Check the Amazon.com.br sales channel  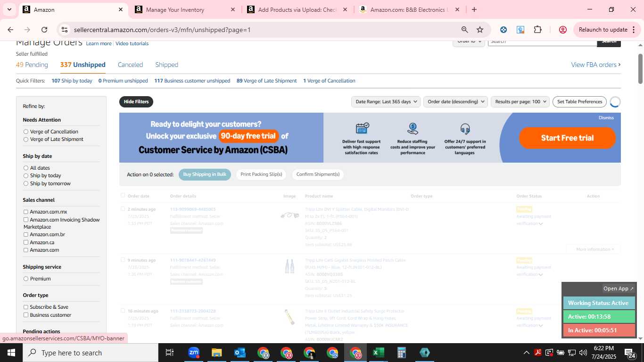point(26,235)
